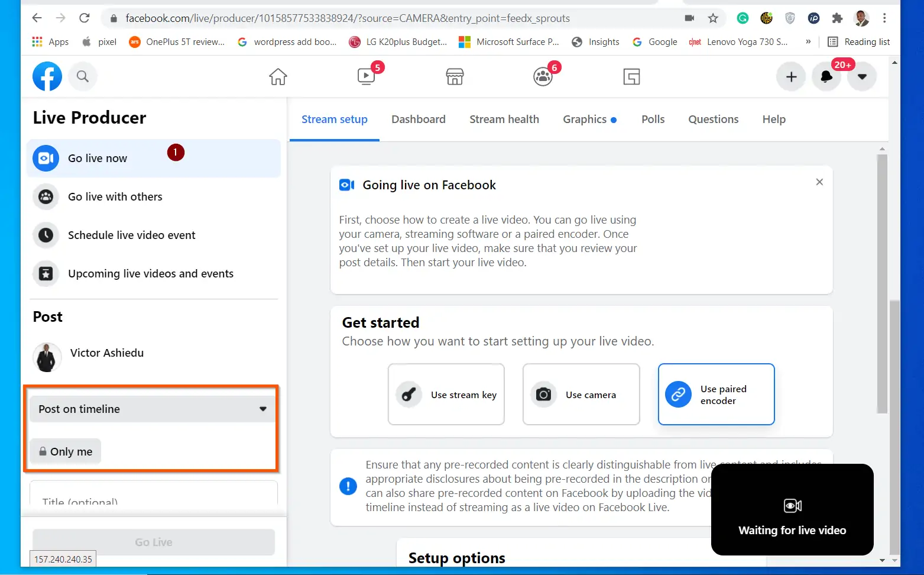
Task: Switch to the Graphics tab
Action: (x=589, y=119)
